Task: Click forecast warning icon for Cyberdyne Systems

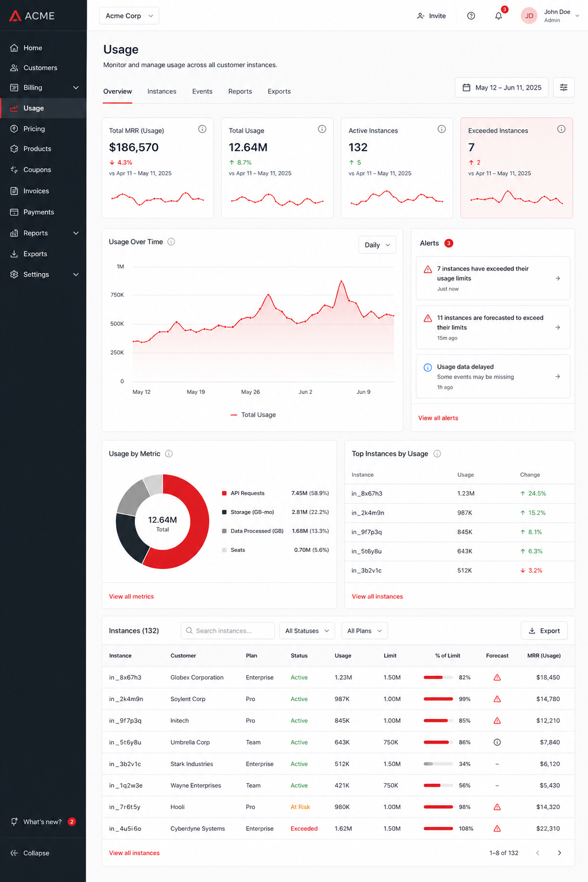Action: [x=497, y=829]
